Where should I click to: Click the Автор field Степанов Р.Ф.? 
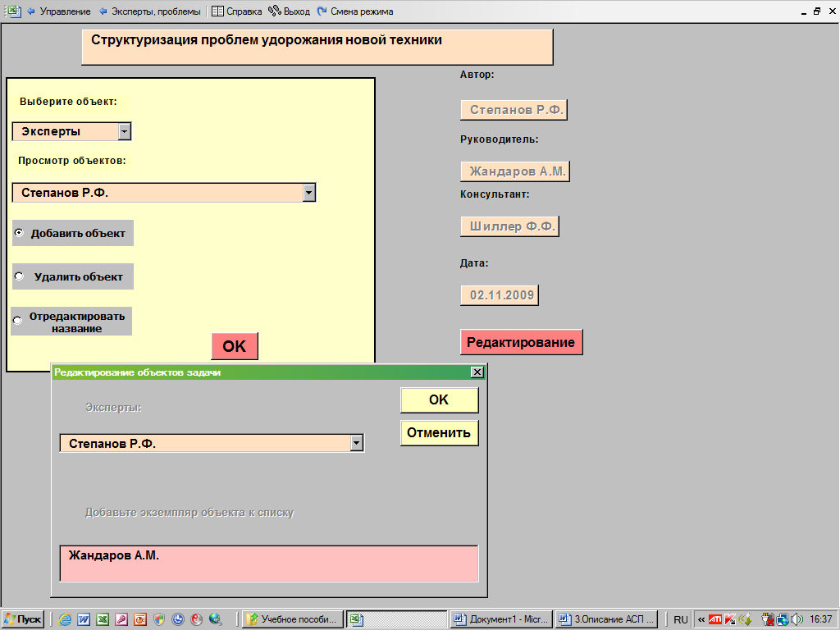point(514,110)
